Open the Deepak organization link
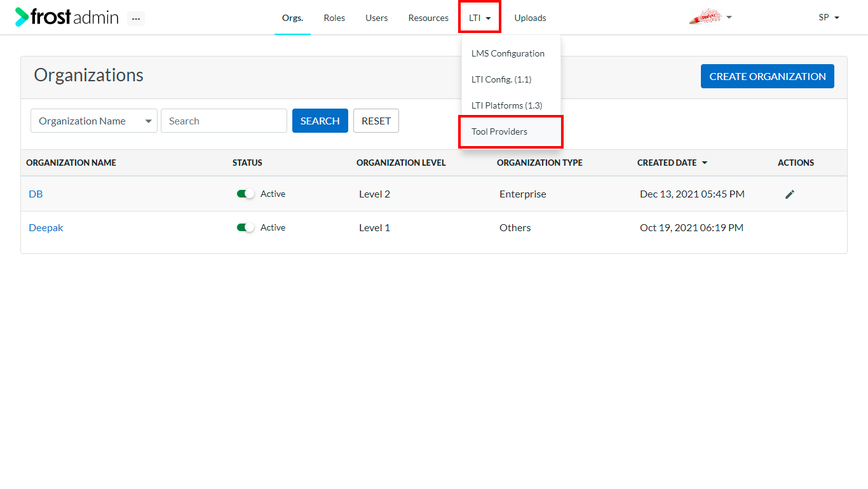 46,227
